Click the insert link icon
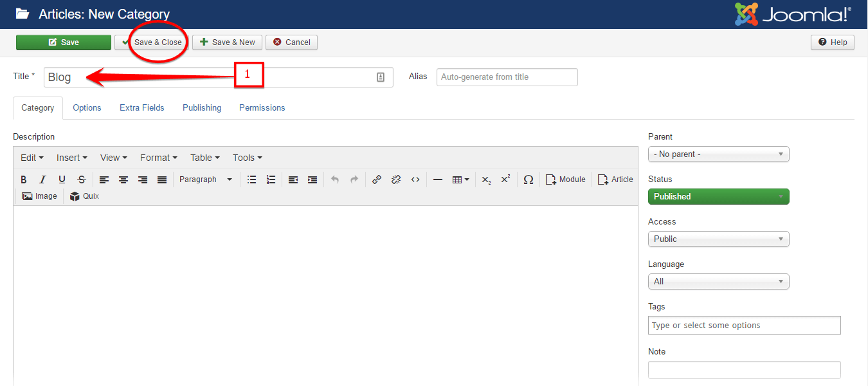Viewport: 868px width, 386px height. tap(377, 179)
